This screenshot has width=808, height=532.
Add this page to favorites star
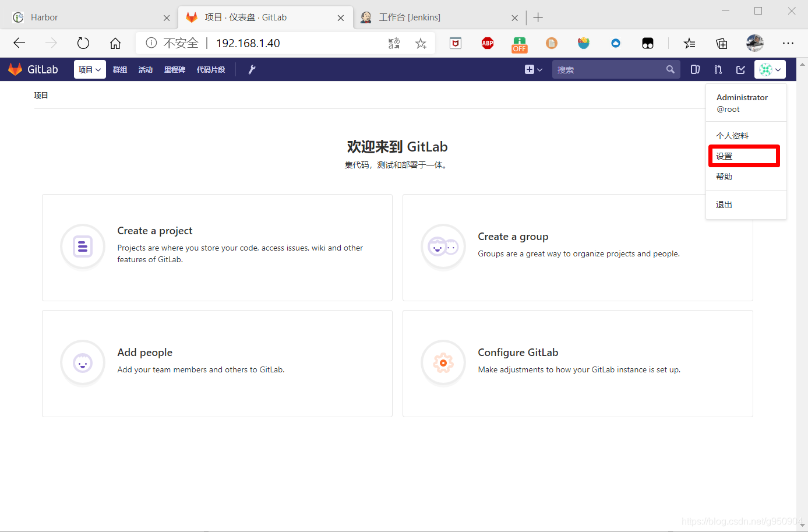(x=421, y=43)
